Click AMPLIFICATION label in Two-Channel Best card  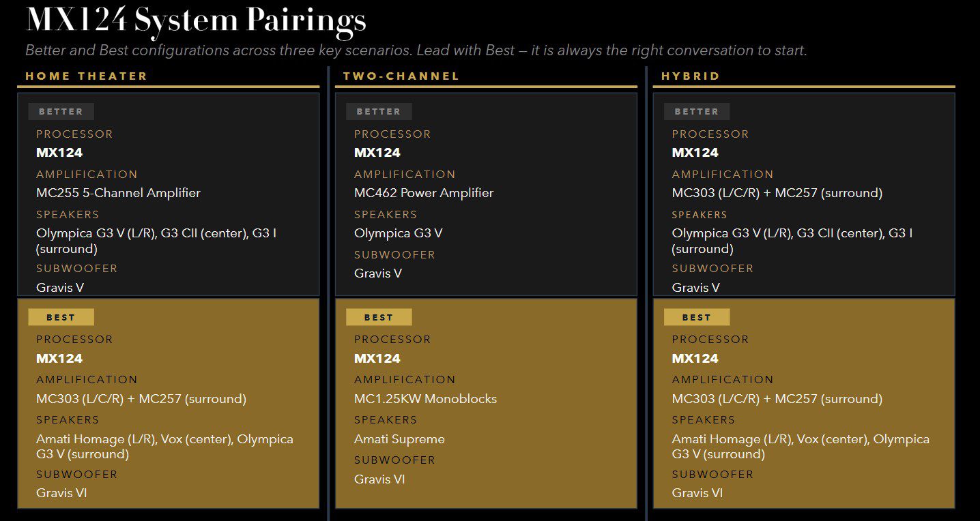[405, 380]
